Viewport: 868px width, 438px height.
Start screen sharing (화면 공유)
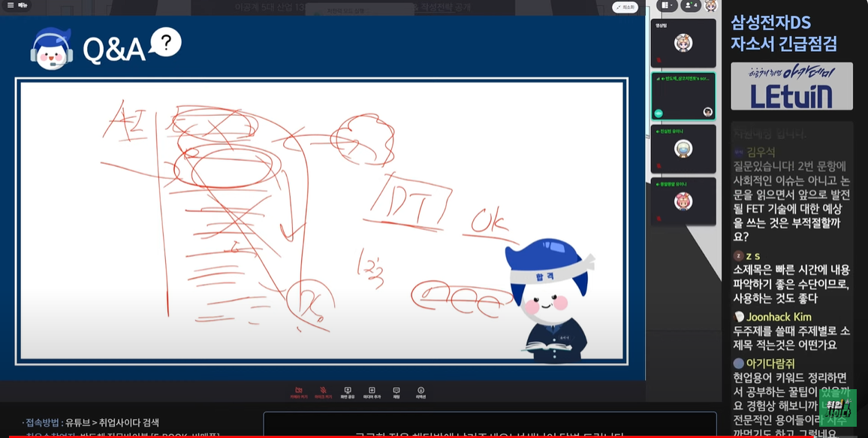coord(347,392)
